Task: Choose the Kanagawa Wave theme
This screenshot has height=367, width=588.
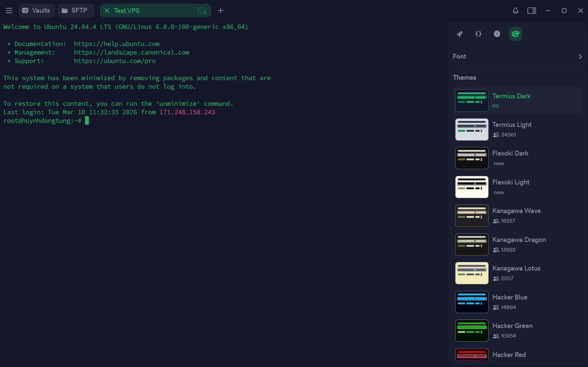Action: pyautogui.click(x=516, y=216)
